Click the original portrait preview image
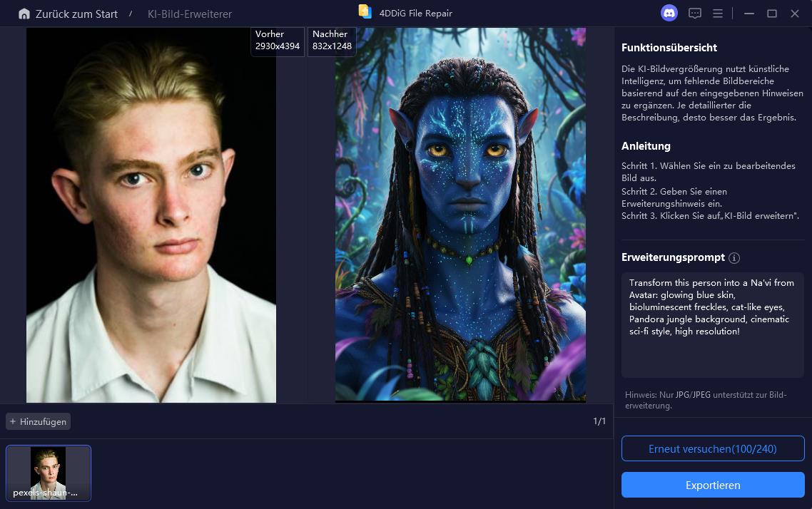This screenshot has width=812, height=509. pyautogui.click(x=151, y=214)
